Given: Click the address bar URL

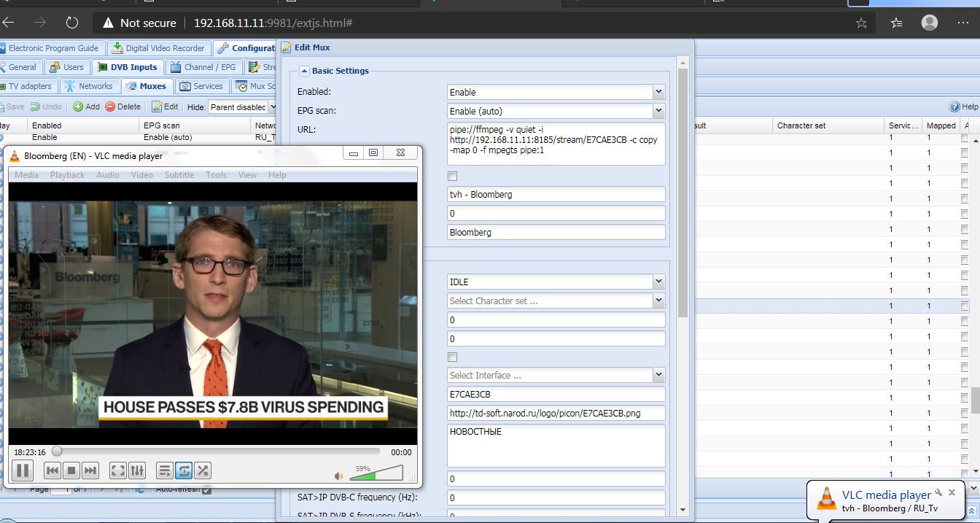Looking at the screenshot, I should pyautogui.click(x=273, y=23).
